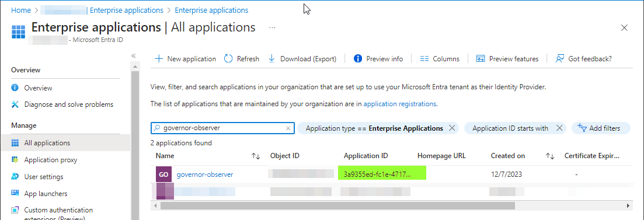Image resolution: width=644 pixels, height=220 pixels.
Task: Click the plus icon for New application
Action: coord(159,59)
